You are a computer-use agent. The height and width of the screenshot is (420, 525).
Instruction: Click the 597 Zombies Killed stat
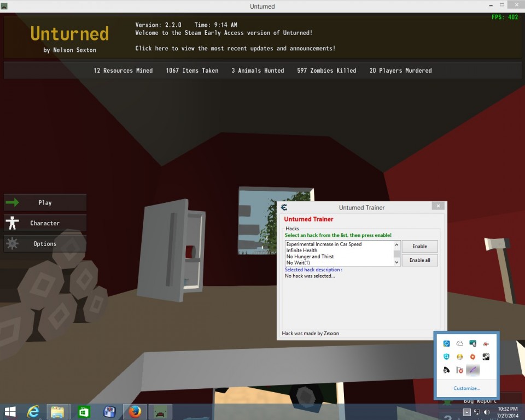coord(326,71)
